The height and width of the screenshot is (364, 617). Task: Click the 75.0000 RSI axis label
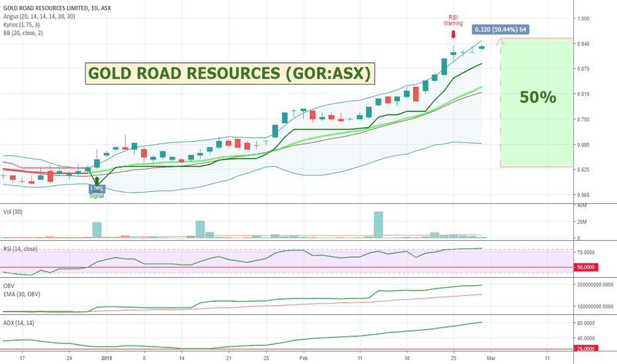586,253
